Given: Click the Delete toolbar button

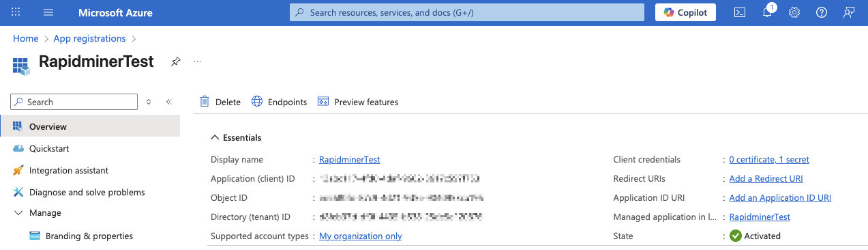Looking at the screenshot, I should (x=220, y=102).
